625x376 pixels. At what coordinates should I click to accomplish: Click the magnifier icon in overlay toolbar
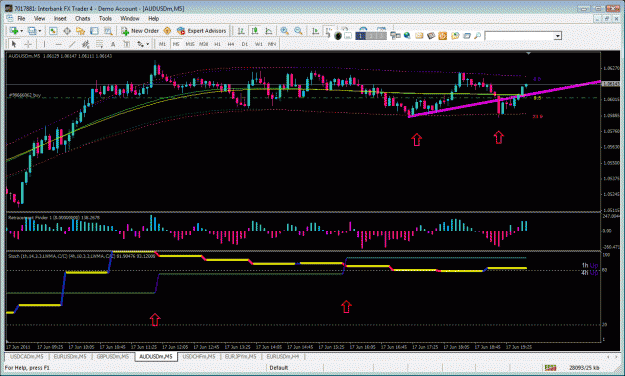tap(477, 35)
